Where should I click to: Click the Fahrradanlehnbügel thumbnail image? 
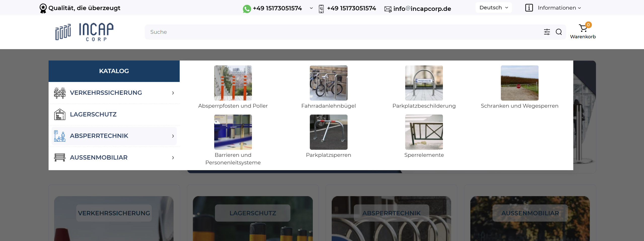[328, 83]
